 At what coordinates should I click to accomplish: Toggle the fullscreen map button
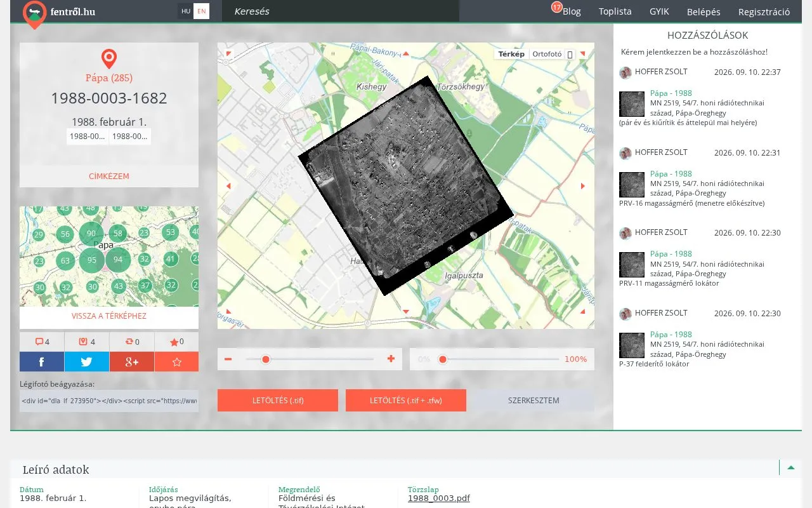(x=570, y=55)
